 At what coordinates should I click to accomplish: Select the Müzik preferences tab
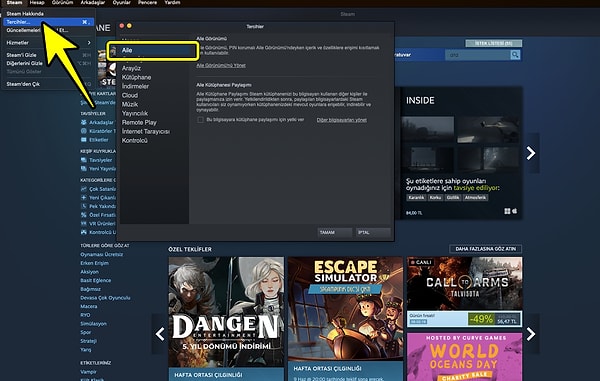130,104
